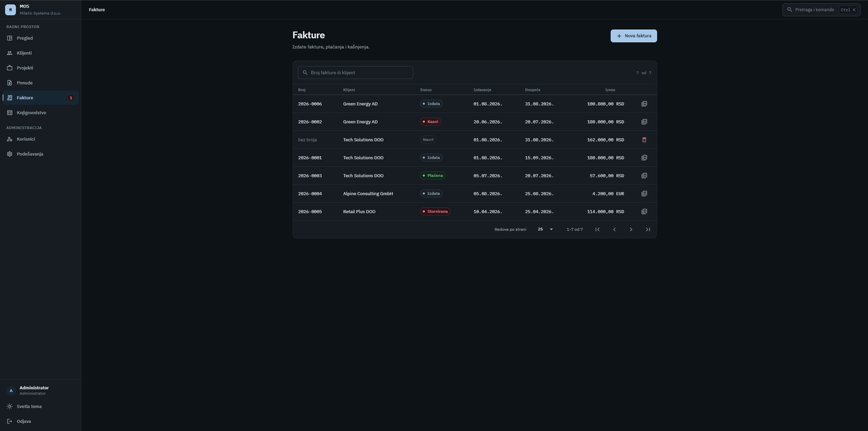Select Fakture in the sidebar menu
Image resolution: width=868 pixels, height=431 pixels.
[x=41, y=98]
